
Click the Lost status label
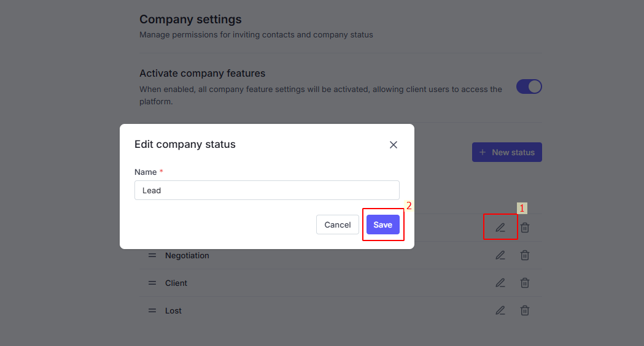pos(173,310)
